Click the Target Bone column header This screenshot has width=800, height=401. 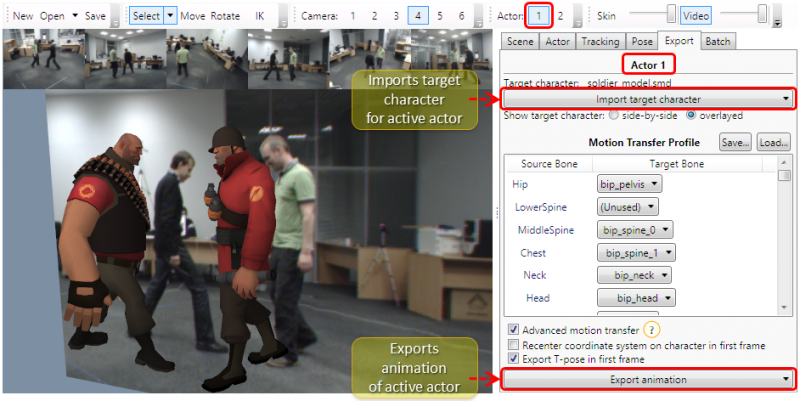tap(677, 164)
